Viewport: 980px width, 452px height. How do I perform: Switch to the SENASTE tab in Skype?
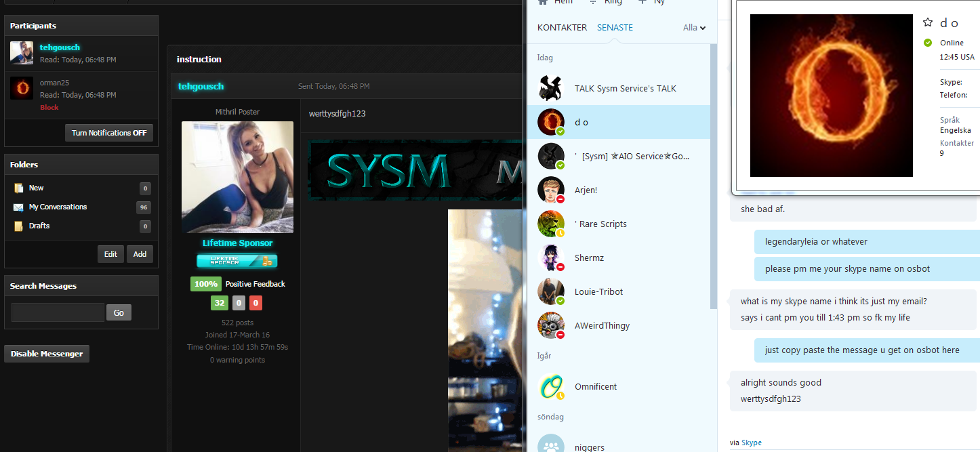click(615, 28)
